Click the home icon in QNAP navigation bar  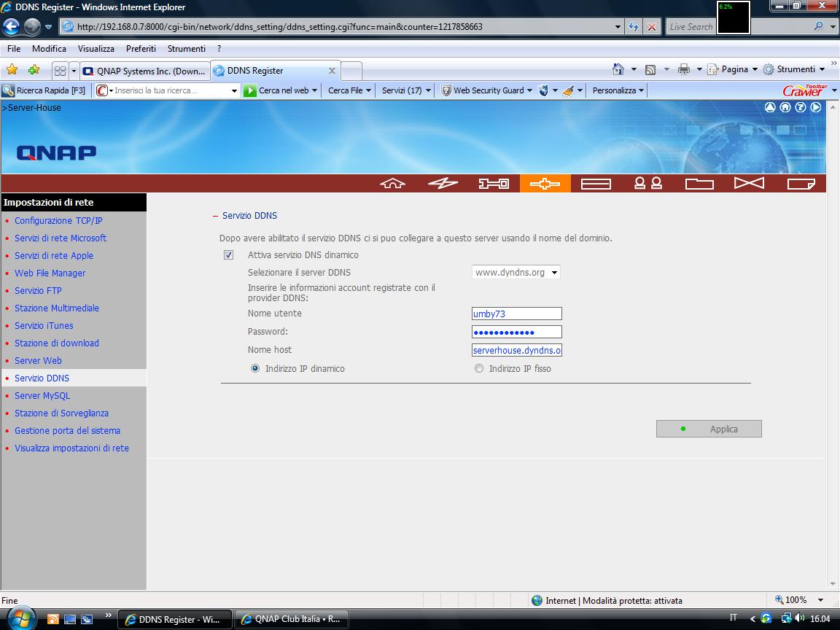(392, 184)
